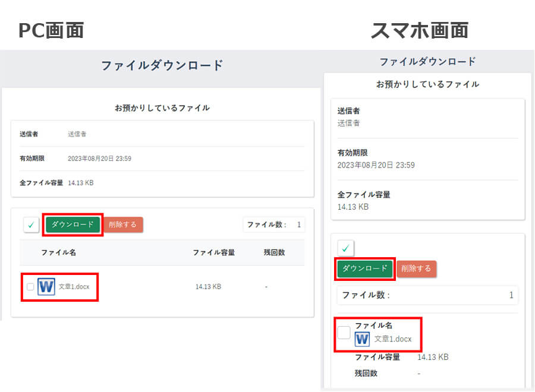
Task: Click ファイル名 column header on PC table
Action: point(59,252)
